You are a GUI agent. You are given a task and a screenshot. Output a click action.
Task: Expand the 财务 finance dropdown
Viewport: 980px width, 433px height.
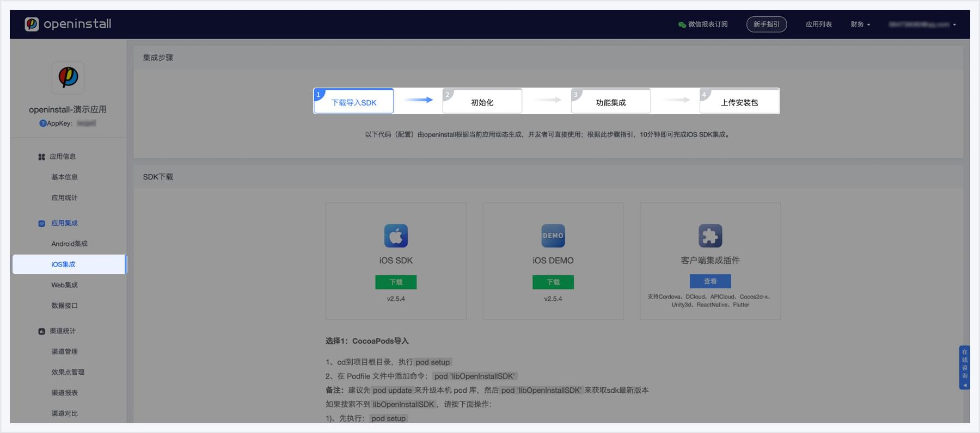860,24
